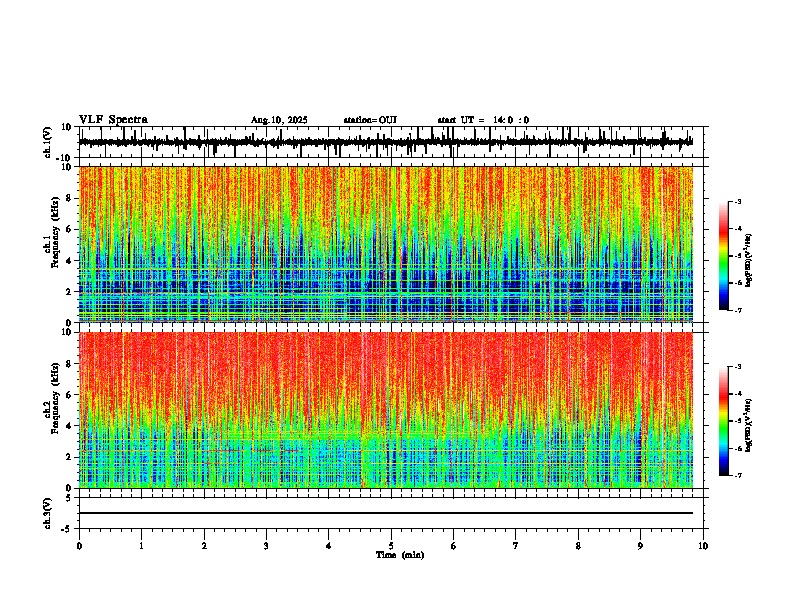This screenshot has height=612, width=792.
Task: Click the "VLF Spectra" plot title
Action: (114, 120)
